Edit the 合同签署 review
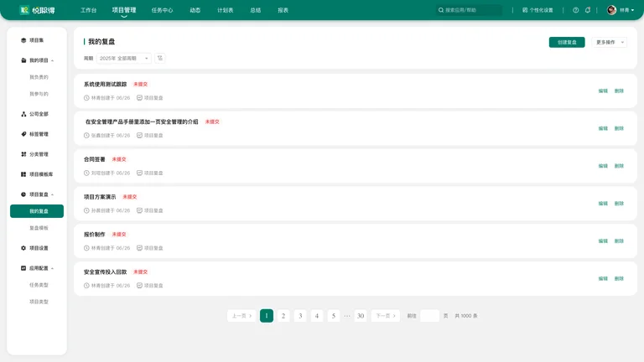644x362 pixels. point(603,166)
